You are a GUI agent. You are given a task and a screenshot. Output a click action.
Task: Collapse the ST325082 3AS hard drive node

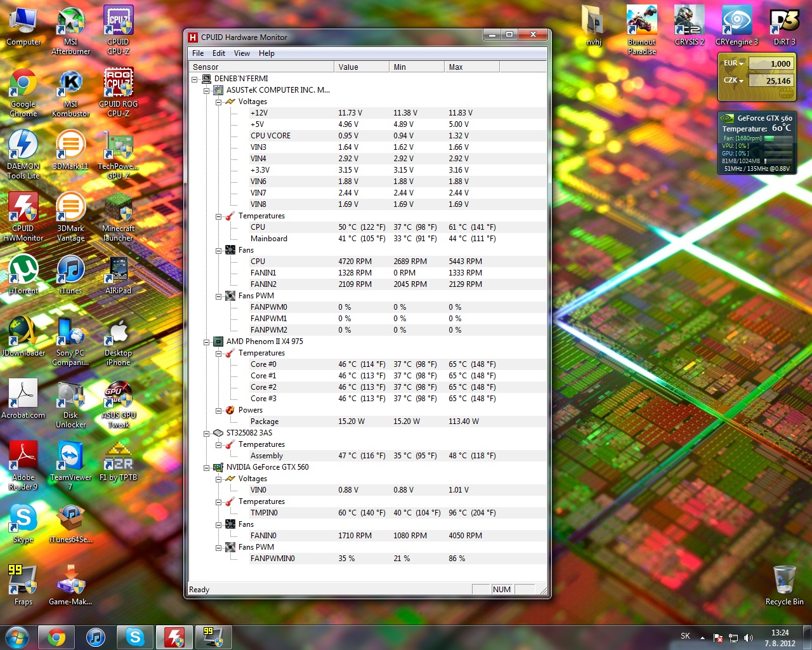(207, 434)
